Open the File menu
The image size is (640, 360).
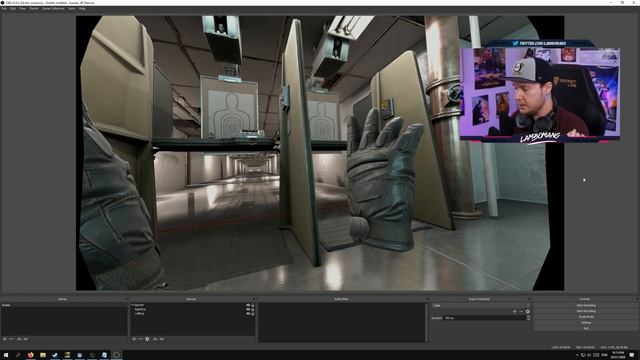(4, 9)
